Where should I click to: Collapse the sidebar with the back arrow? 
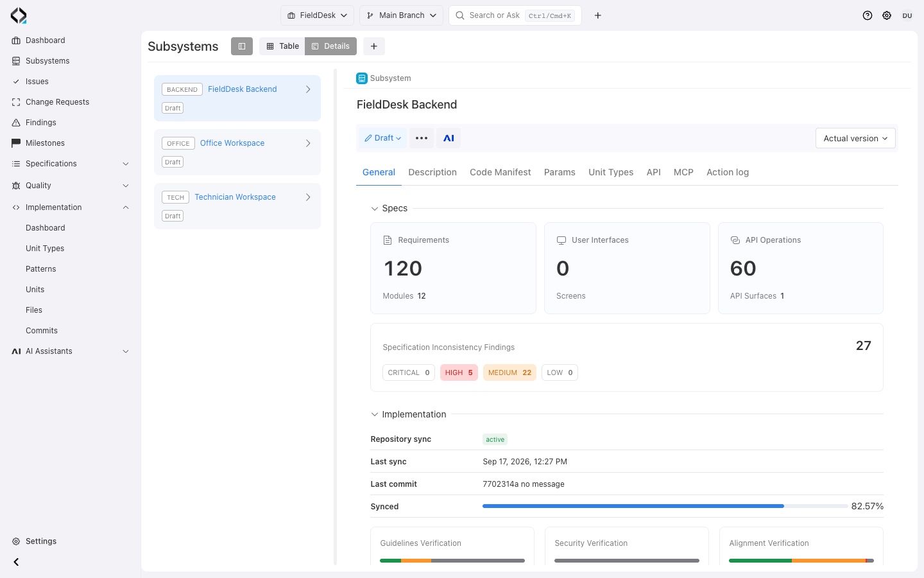coord(16,562)
